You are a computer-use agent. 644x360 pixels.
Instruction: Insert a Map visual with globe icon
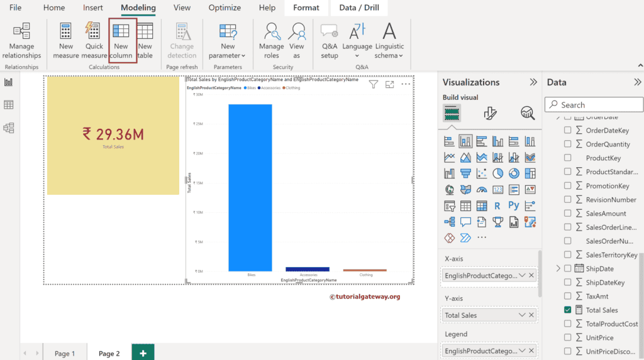449,190
